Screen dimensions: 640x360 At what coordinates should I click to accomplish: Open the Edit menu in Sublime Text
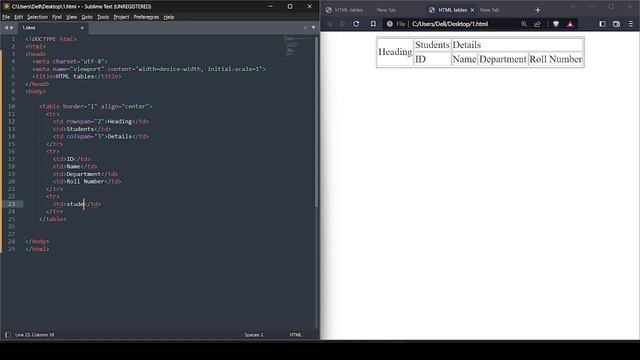pyautogui.click(x=18, y=17)
